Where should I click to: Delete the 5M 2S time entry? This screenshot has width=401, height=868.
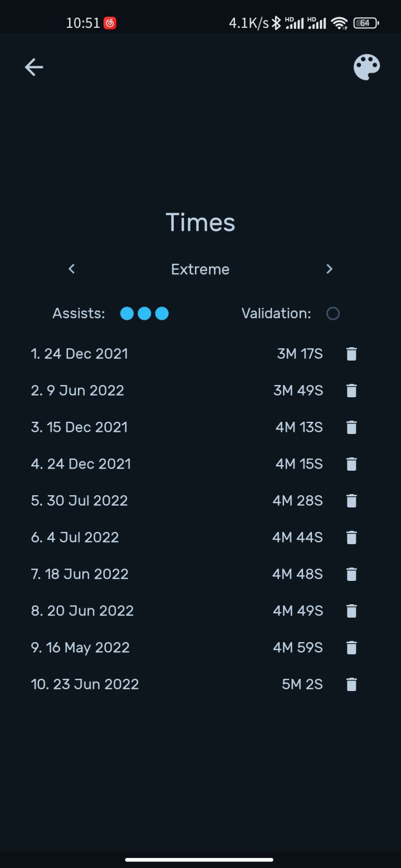click(351, 684)
